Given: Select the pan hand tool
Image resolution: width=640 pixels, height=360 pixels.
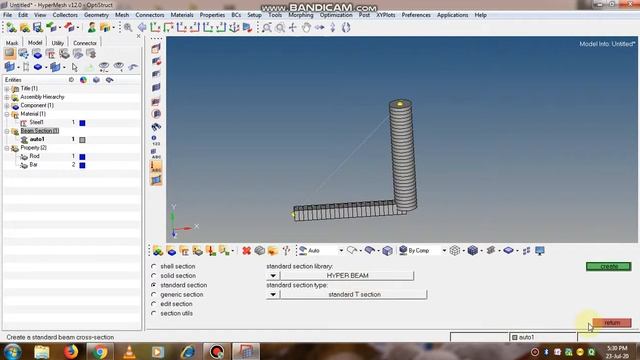Looking at the screenshot, I should click(x=306, y=27).
